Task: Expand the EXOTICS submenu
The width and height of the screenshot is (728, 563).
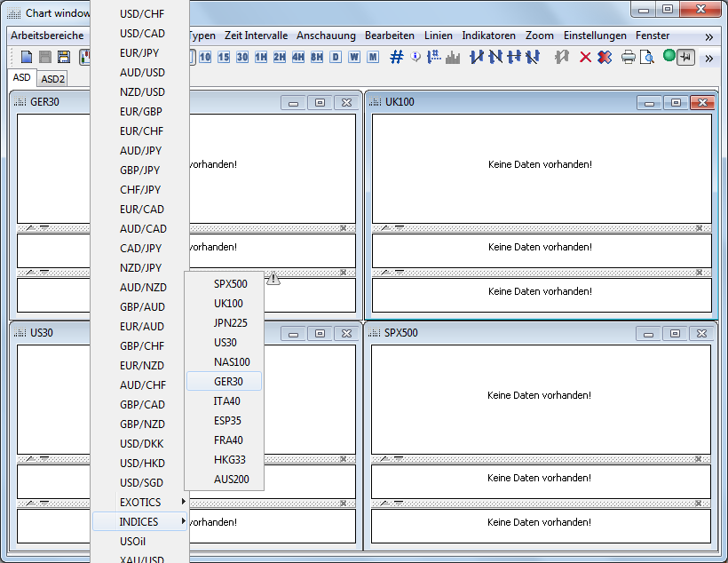Action: [141, 503]
